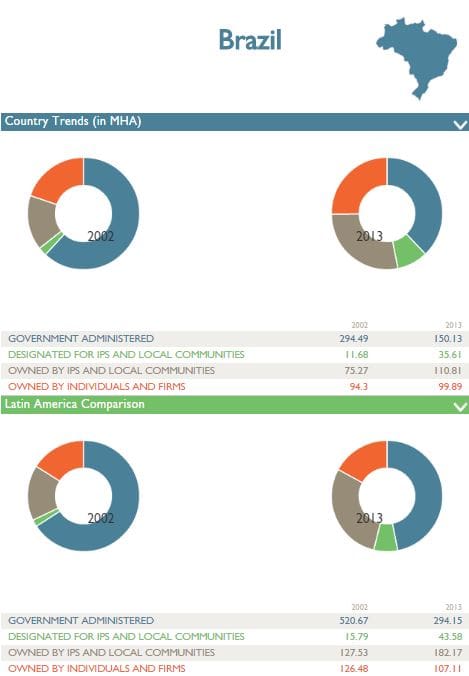Click the Brazil 2013 donut chart
The width and height of the screenshot is (469, 676).
(387, 213)
